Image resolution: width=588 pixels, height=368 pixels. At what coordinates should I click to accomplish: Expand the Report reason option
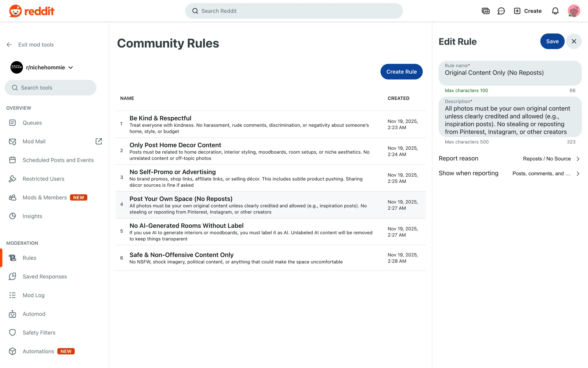tap(510, 159)
